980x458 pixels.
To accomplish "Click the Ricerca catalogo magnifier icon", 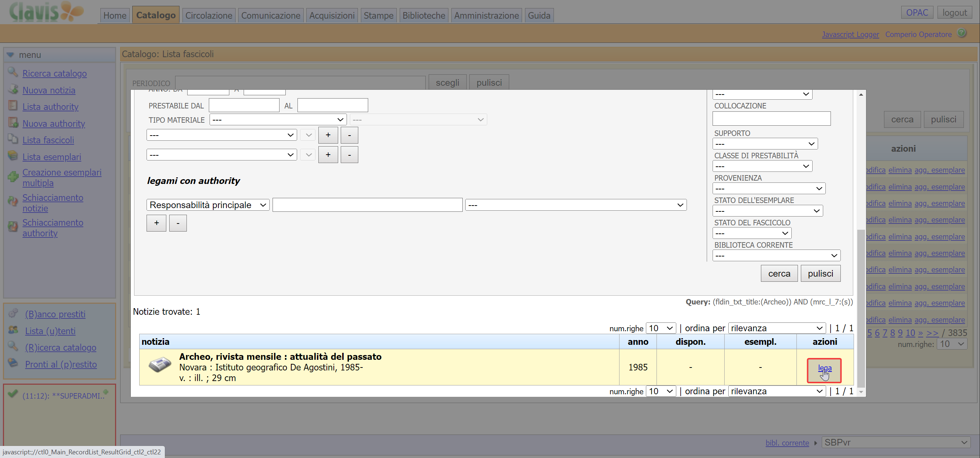I will (12, 72).
